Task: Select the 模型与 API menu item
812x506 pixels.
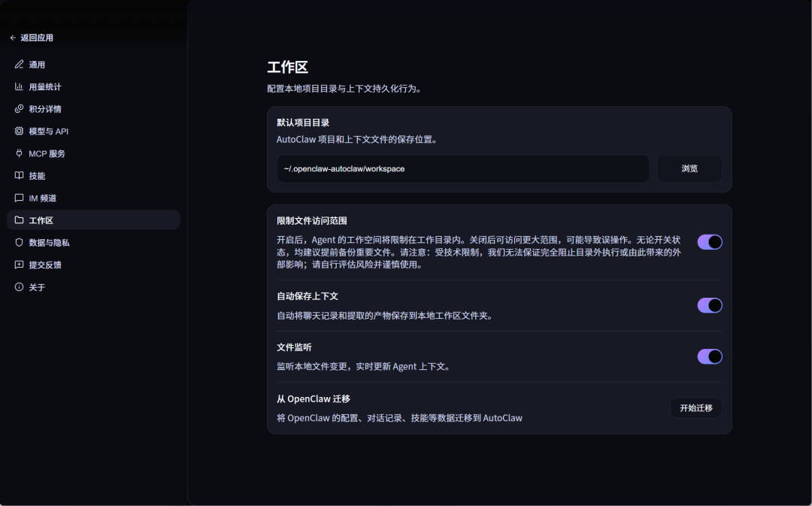Action: coord(93,131)
